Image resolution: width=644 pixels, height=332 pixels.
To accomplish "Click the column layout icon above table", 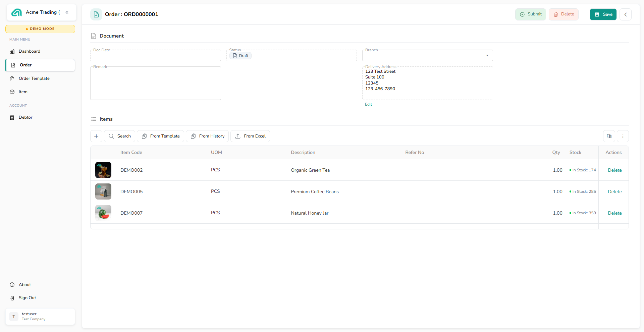I will 609,136.
